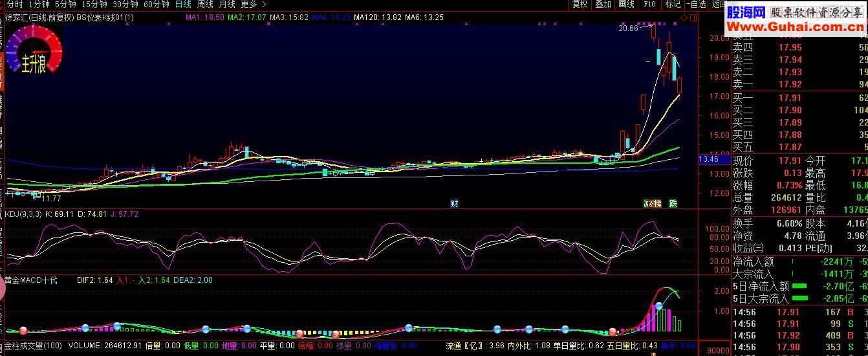The image size is (868, 356).
Task: Click the 叠加 overlay button
Action: coord(603,4)
